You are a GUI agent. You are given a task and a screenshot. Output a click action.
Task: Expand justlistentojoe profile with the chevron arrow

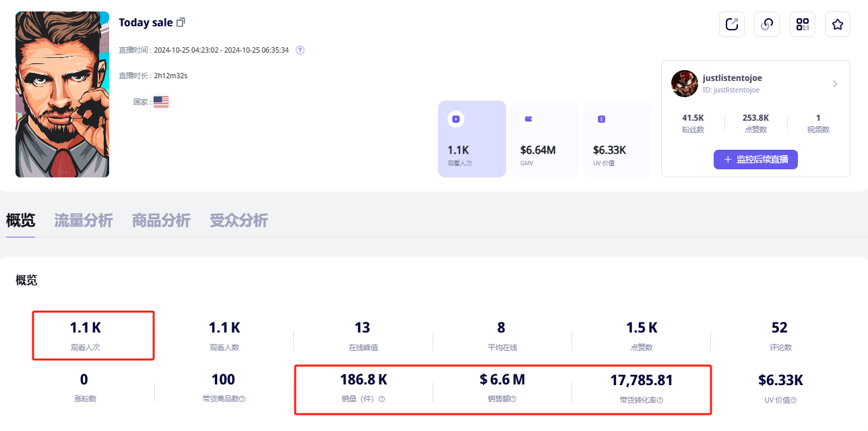[835, 84]
